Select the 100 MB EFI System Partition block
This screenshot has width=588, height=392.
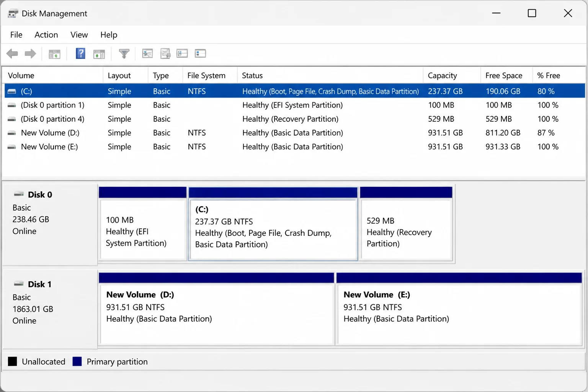[x=143, y=224]
